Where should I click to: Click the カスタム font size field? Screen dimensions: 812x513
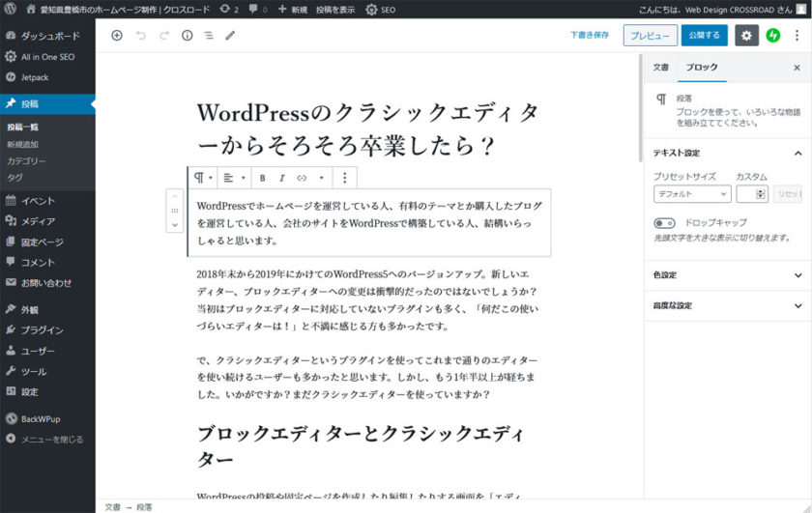click(752, 194)
